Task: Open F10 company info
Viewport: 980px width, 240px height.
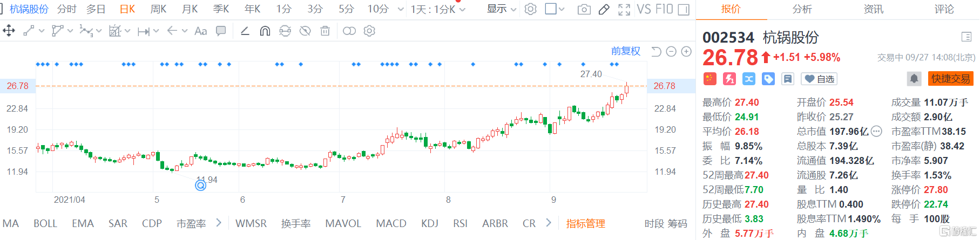Action: pyautogui.click(x=664, y=9)
